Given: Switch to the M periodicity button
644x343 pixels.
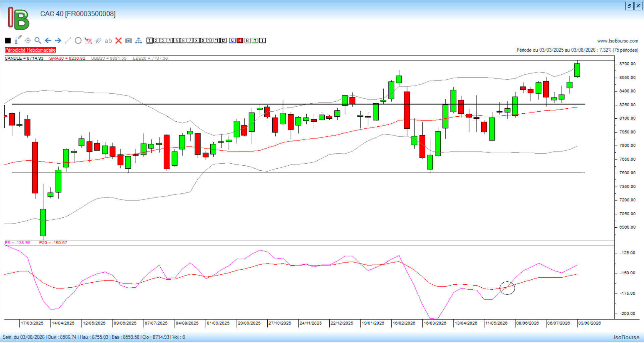Looking at the screenshot, I should pos(255,41).
